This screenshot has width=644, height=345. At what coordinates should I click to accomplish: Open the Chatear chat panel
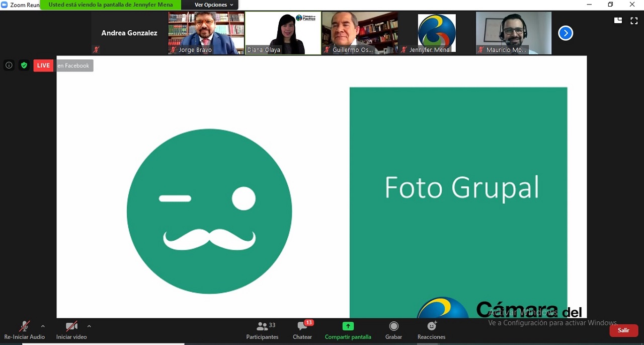click(302, 330)
